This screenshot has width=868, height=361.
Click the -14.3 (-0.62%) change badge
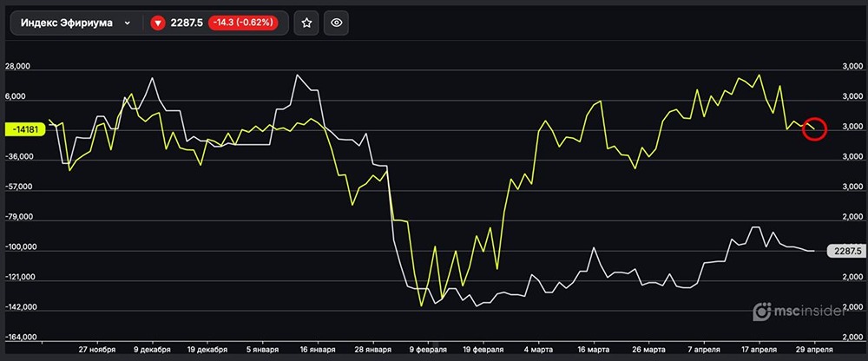tap(242, 23)
